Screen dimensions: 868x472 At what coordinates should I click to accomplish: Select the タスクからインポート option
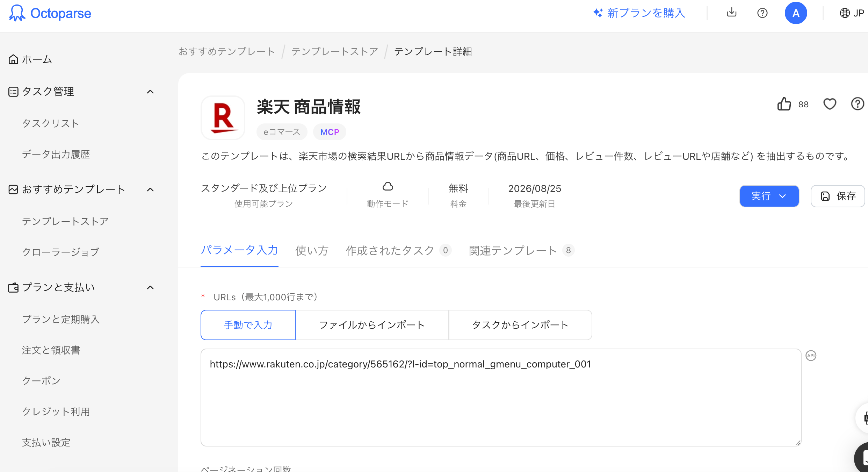(520, 325)
